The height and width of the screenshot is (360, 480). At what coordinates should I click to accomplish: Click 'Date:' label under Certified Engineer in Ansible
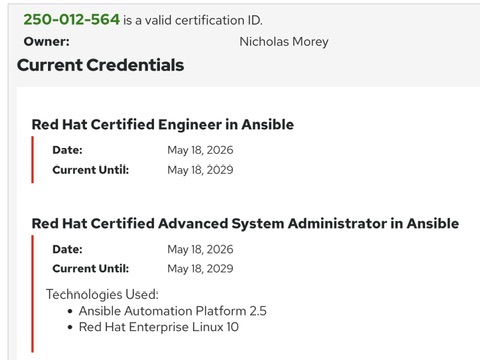[67, 150]
